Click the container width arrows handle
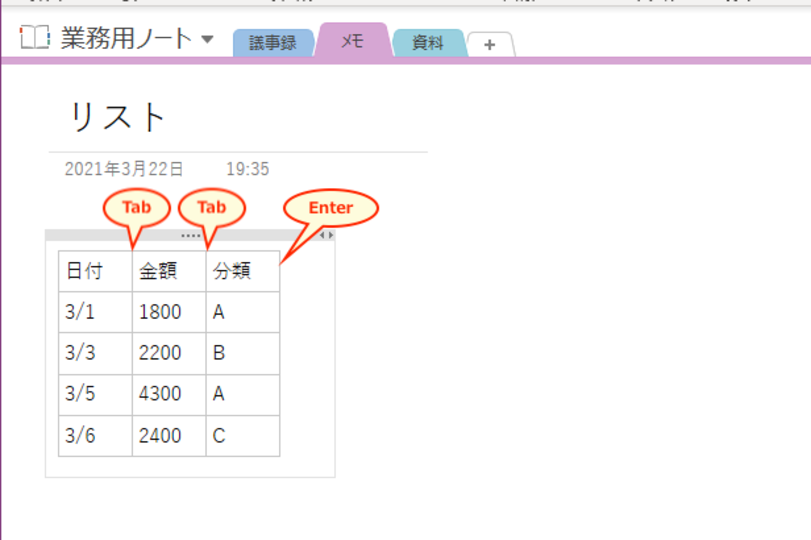Screen dimensions: 811x540 pos(326,235)
